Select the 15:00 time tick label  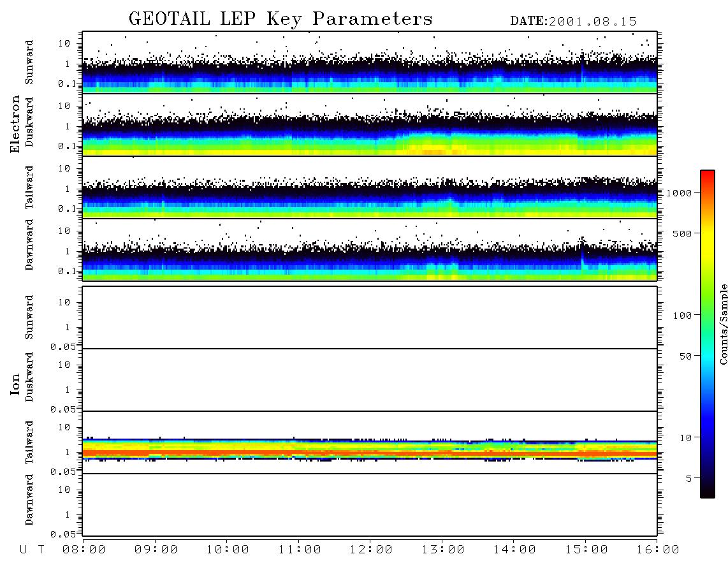pos(586,550)
